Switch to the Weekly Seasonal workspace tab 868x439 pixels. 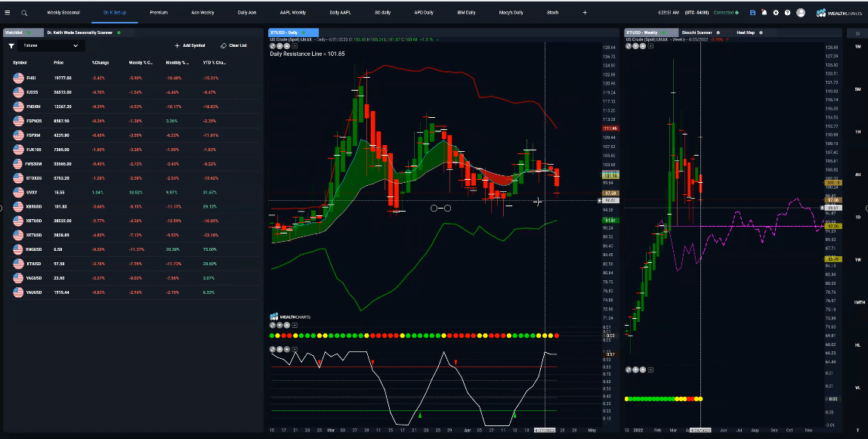(x=63, y=12)
